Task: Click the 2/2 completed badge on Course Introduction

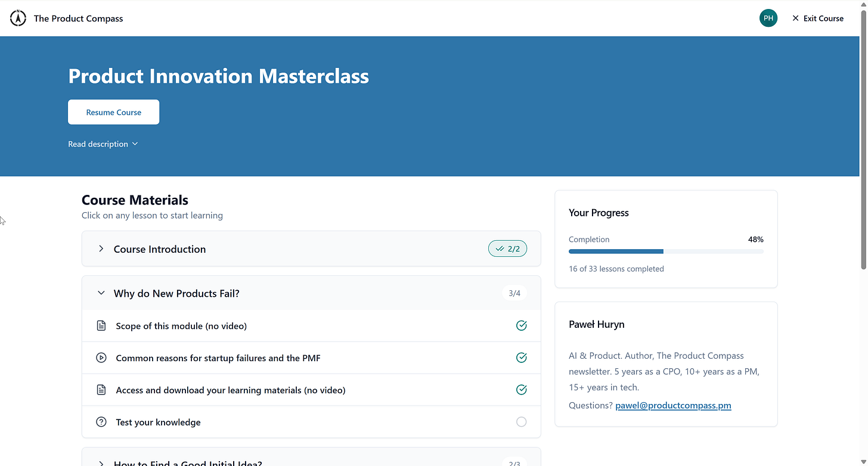Action: tap(507, 249)
